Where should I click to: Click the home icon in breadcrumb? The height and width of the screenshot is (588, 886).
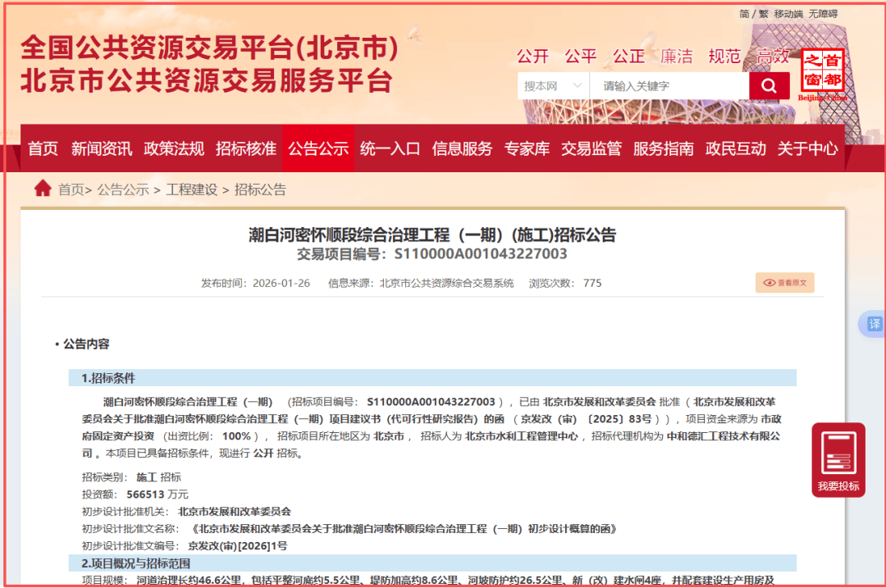point(43,189)
